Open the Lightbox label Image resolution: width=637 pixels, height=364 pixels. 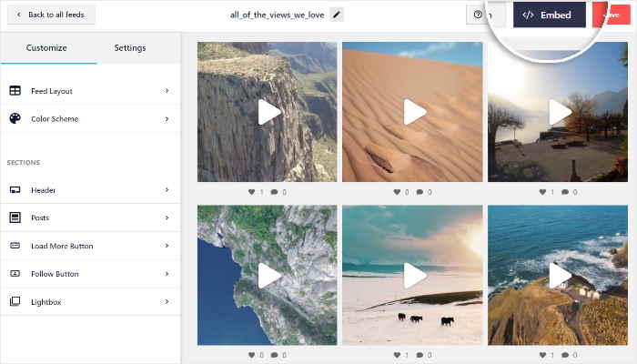(x=46, y=302)
